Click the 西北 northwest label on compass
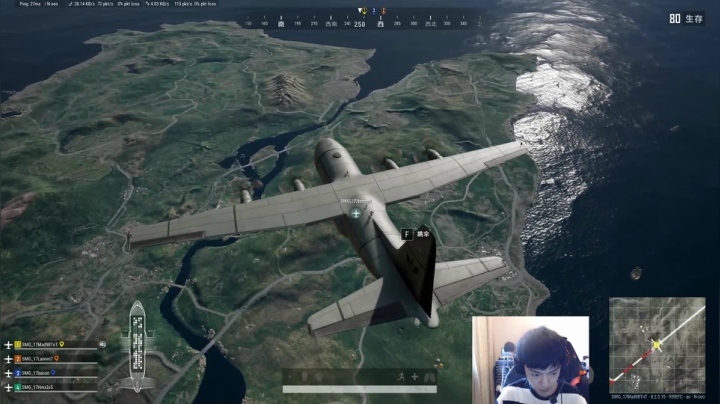Image resolution: width=720 pixels, height=404 pixels. click(x=430, y=24)
